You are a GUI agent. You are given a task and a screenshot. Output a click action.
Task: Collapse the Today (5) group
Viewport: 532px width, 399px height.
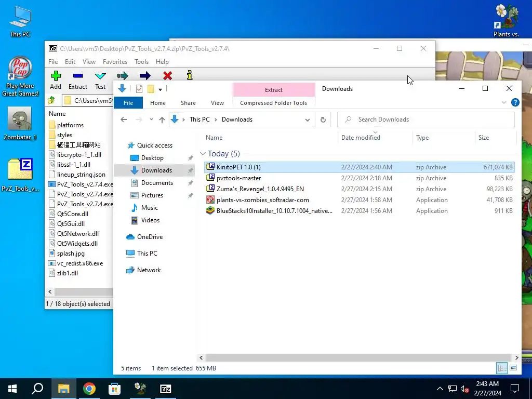click(203, 154)
